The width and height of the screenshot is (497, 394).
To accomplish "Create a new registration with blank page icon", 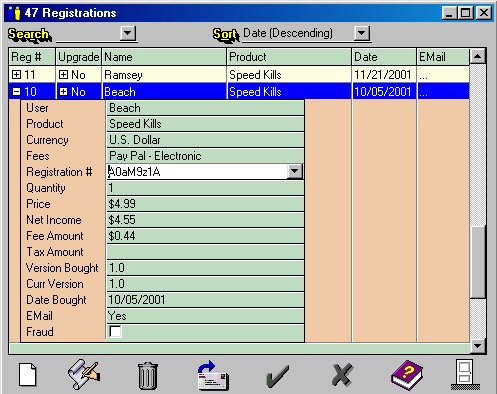I will (28, 375).
